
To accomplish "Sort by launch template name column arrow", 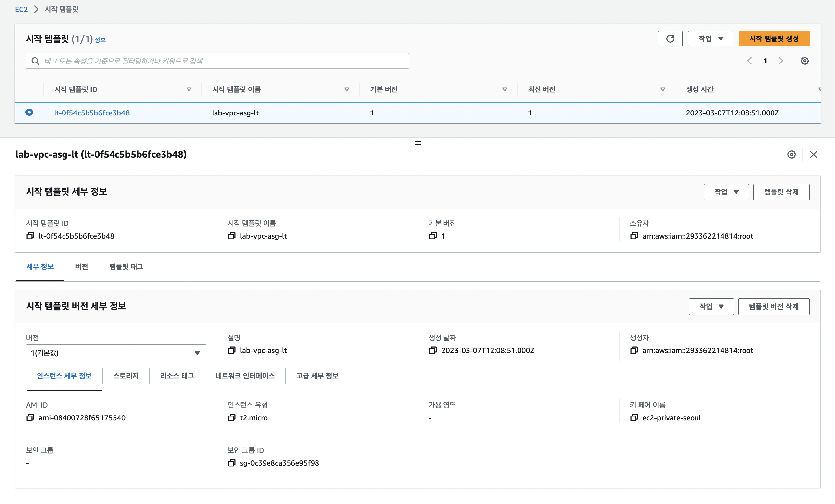I will pos(347,89).
